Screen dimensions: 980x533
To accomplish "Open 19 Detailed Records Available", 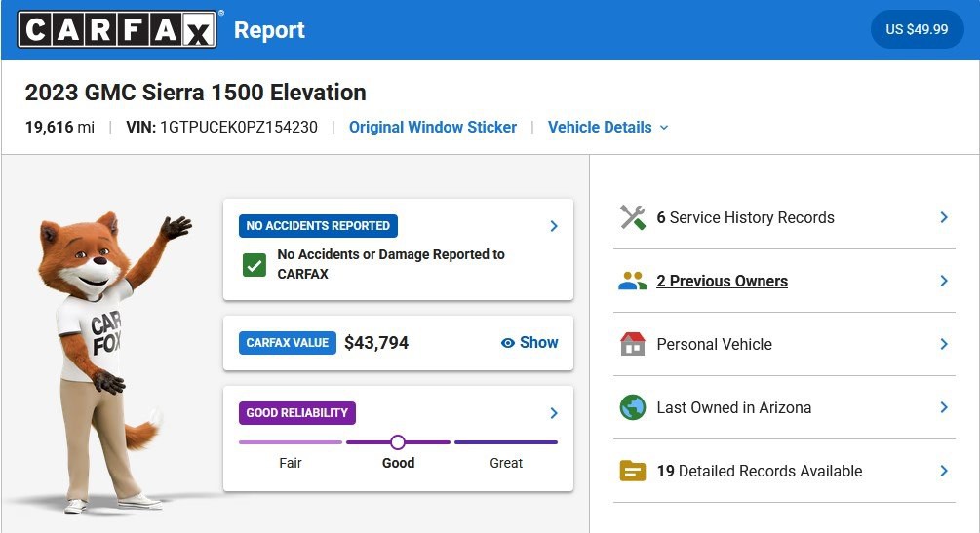I will [x=784, y=471].
